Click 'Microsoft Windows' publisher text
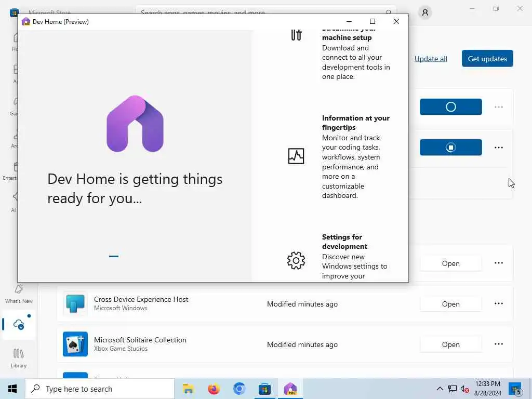Screen dimensions: 532x399 point(121,308)
